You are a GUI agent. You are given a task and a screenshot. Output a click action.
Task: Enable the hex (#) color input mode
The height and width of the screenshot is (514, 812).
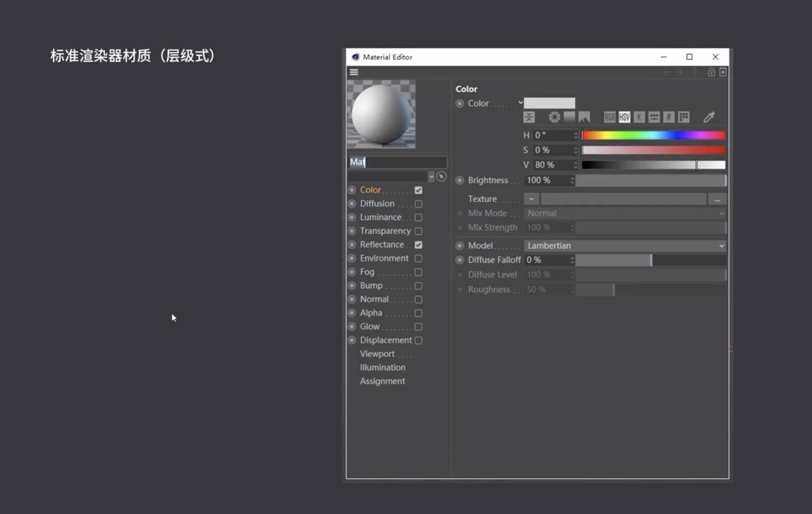pyautogui.click(x=669, y=117)
